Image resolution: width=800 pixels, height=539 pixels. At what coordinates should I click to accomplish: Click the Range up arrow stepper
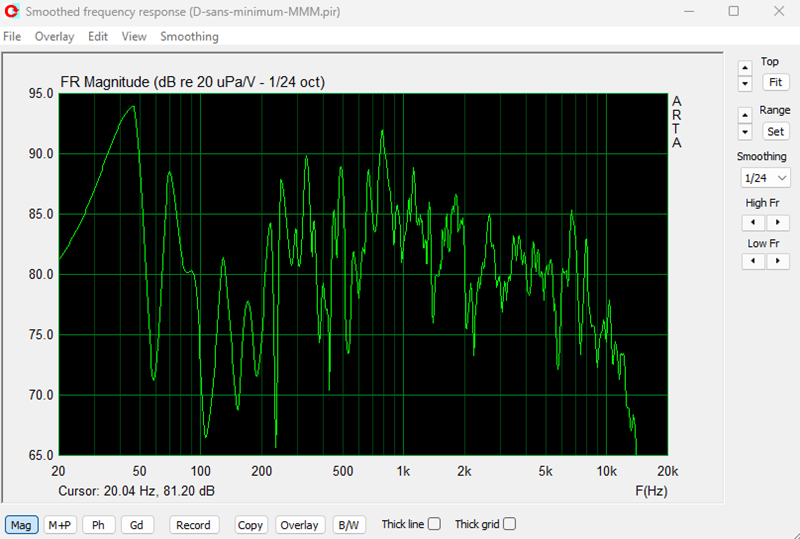(745, 115)
